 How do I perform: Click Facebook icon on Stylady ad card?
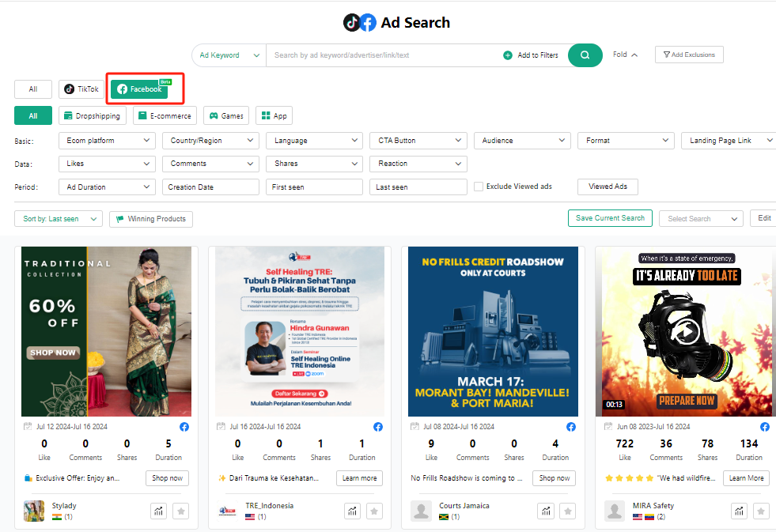[184, 427]
